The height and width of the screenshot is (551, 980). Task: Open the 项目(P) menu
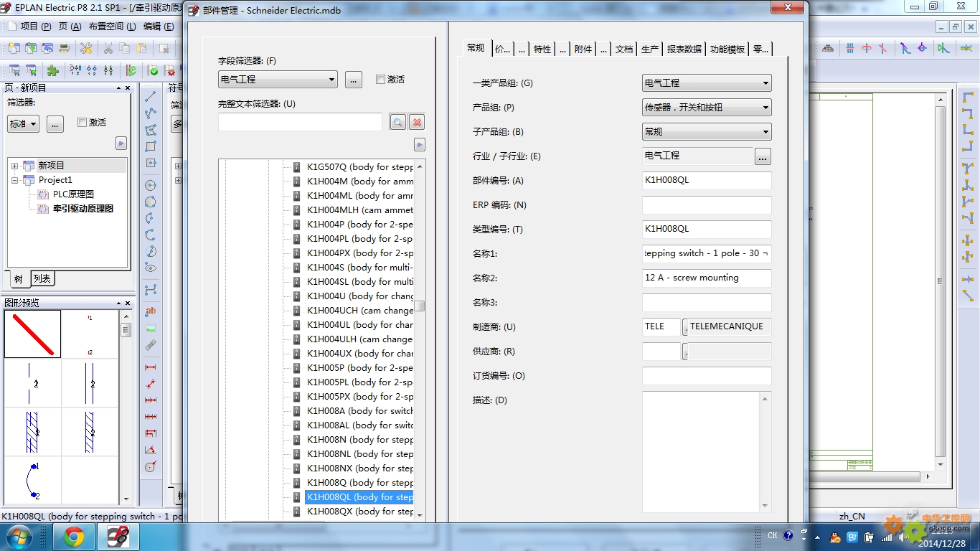pos(36,27)
